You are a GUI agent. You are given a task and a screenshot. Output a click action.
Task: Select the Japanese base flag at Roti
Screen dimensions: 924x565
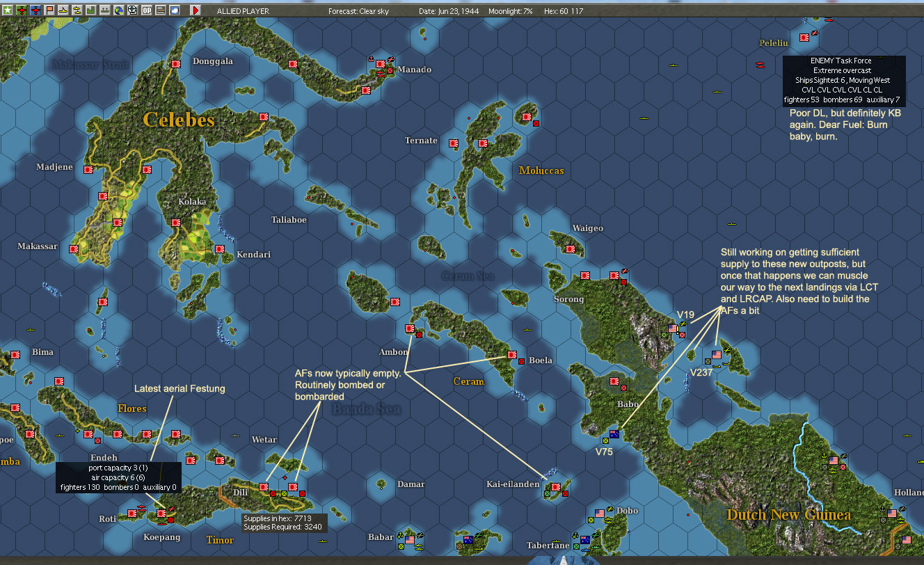click(132, 514)
